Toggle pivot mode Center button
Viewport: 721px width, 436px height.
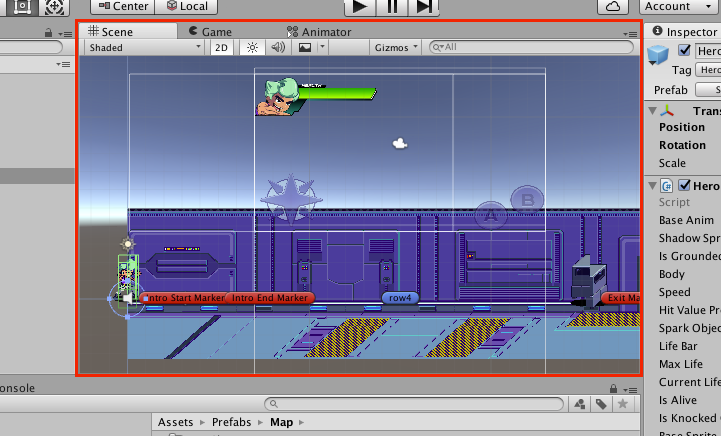120,7
